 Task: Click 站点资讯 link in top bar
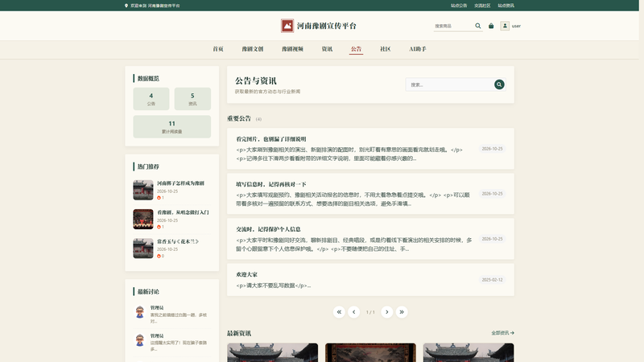pos(506,6)
